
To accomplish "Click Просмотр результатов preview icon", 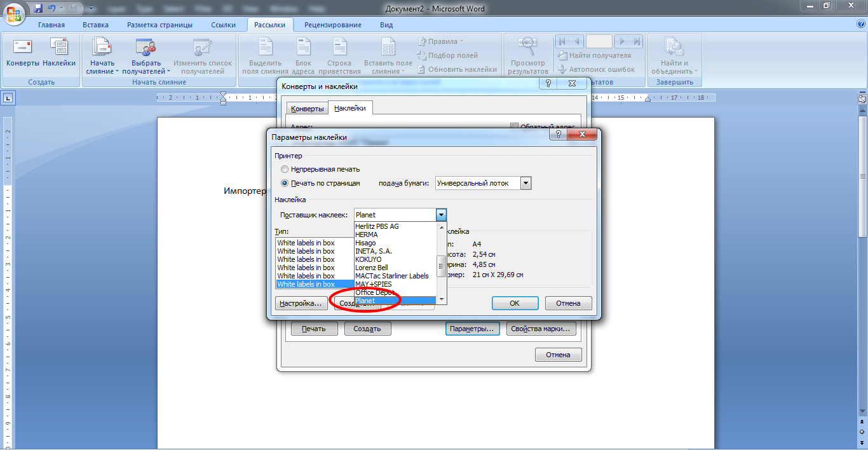I will click(x=527, y=56).
